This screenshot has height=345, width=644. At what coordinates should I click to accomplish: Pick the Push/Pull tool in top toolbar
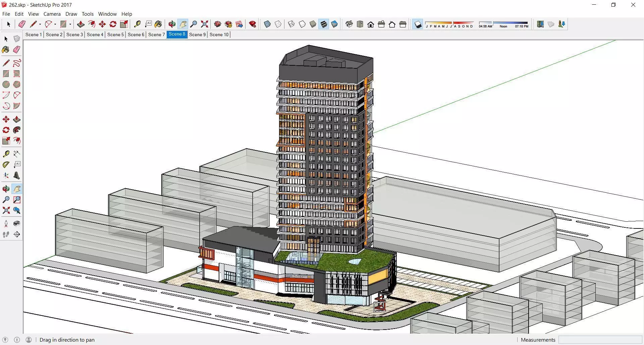80,24
